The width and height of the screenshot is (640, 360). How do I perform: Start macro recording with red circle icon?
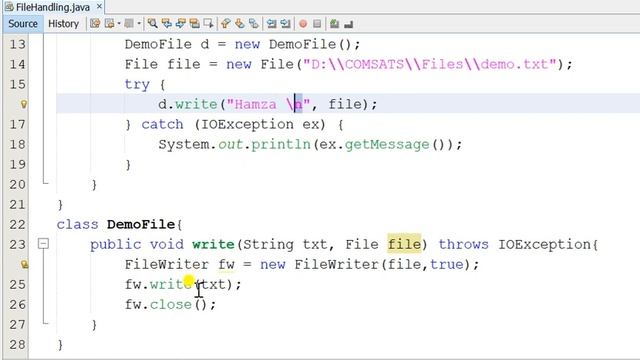[303, 24]
